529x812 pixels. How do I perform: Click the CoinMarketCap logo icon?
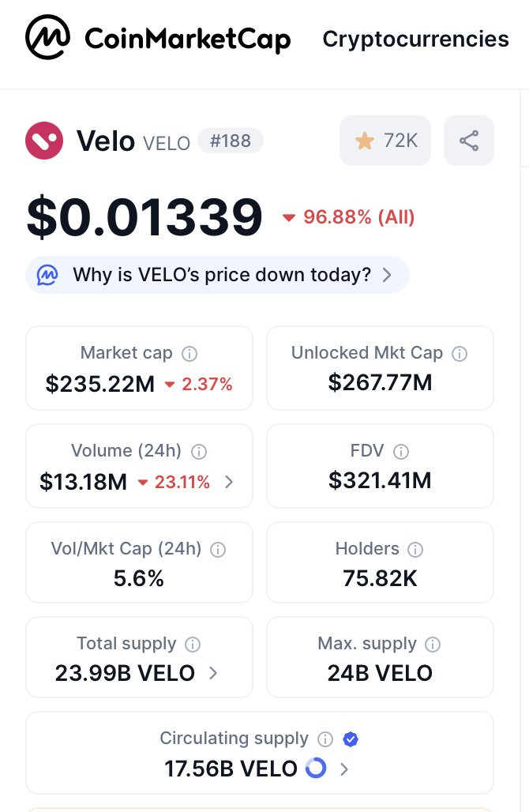(47, 37)
